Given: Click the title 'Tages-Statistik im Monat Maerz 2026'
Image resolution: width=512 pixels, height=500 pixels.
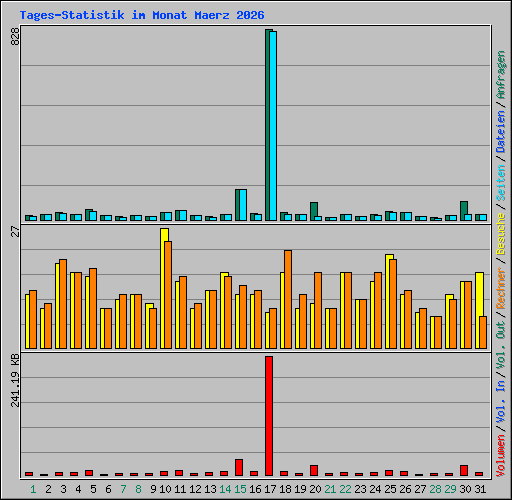Looking at the screenshot, I should [142, 15].
